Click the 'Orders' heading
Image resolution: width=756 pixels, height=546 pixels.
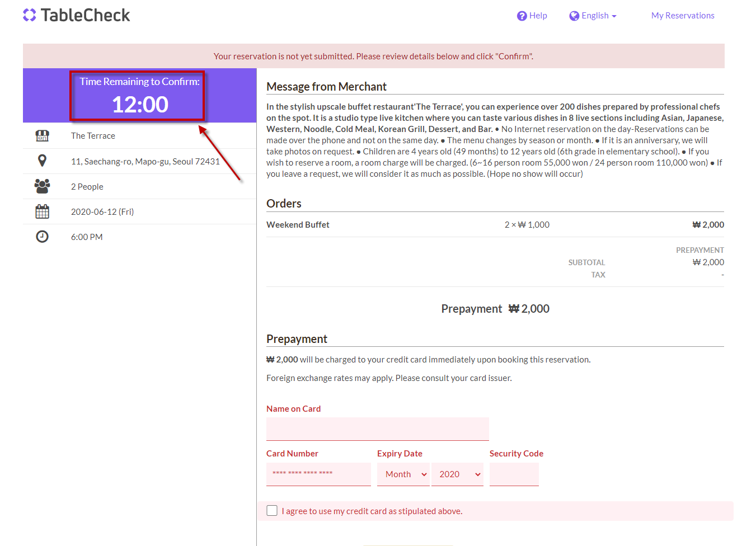coord(284,204)
